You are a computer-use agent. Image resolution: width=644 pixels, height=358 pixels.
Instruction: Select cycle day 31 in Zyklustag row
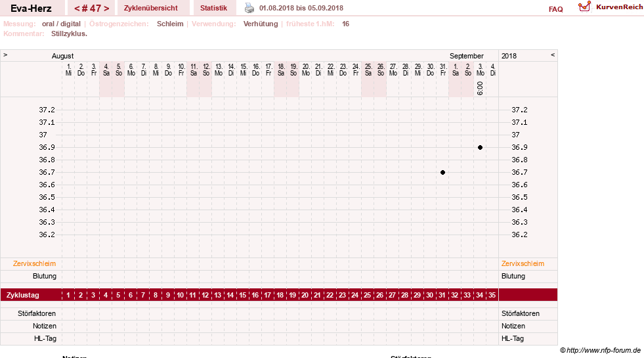point(442,295)
